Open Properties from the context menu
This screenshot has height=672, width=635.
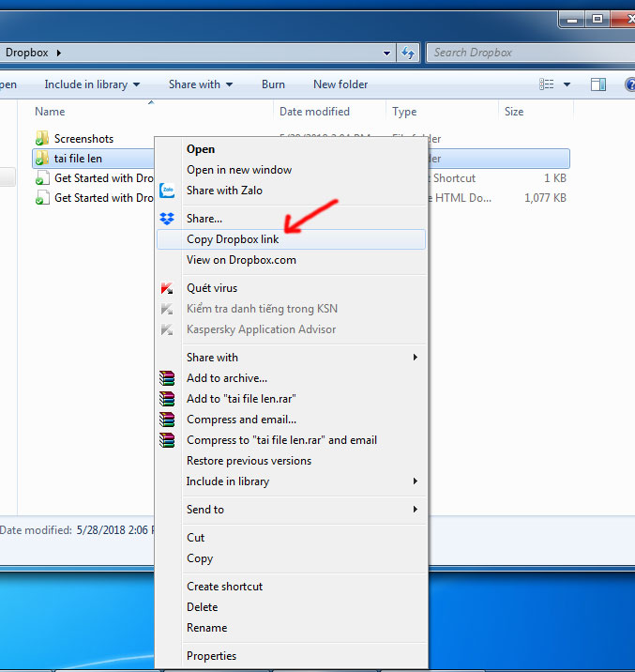pos(211,656)
